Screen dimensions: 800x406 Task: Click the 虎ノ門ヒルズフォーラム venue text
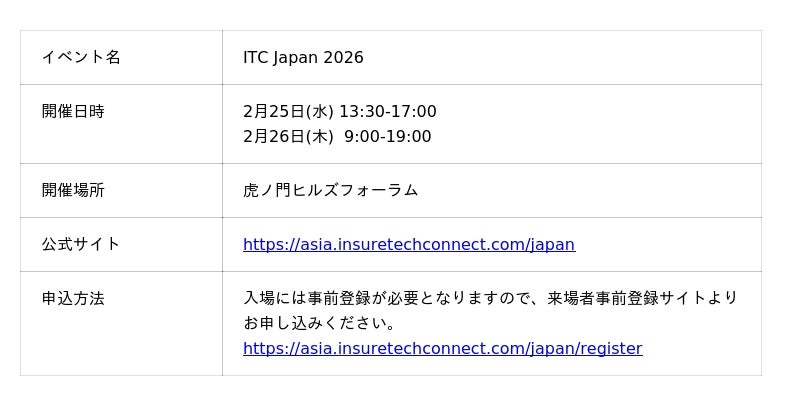point(330,190)
